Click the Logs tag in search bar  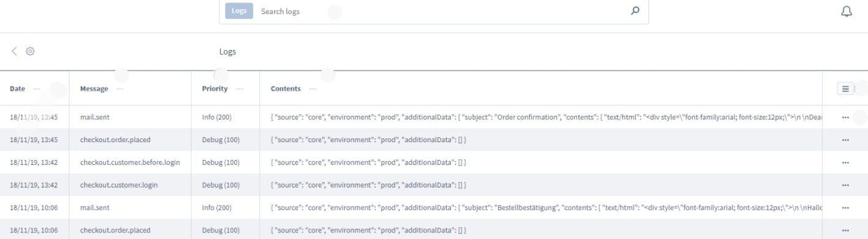click(x=239, y=11)
